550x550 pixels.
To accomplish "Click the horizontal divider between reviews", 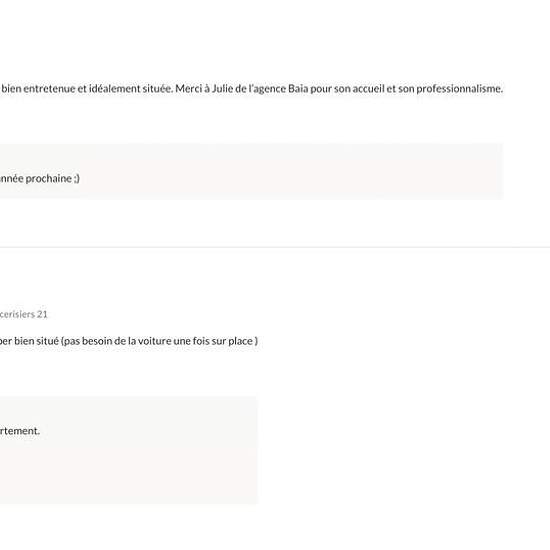I will [275, 247].
